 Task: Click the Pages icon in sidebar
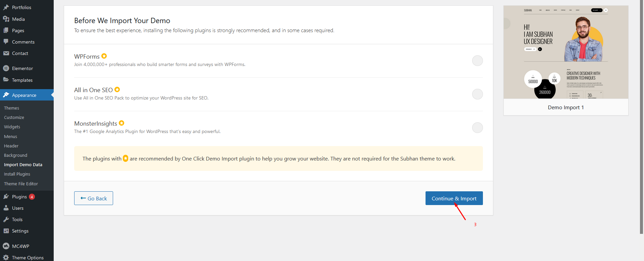(x=6, y=30)
